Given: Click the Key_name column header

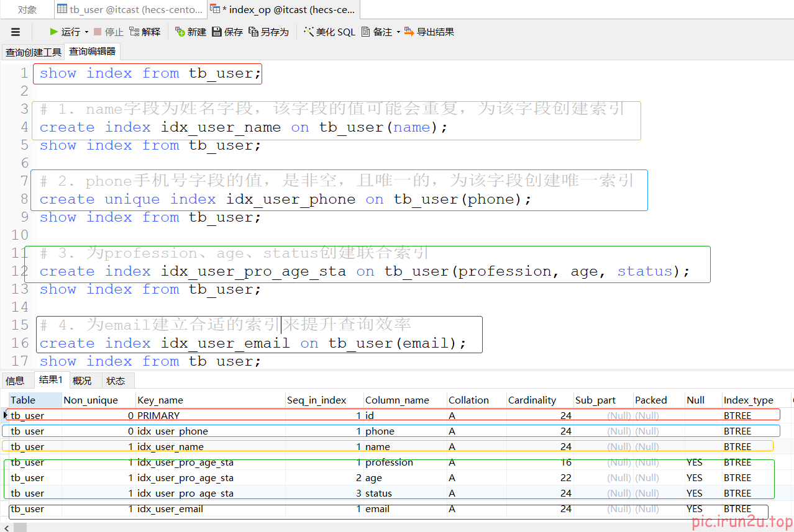Looking at the screenshot, I should click(160, 400).
